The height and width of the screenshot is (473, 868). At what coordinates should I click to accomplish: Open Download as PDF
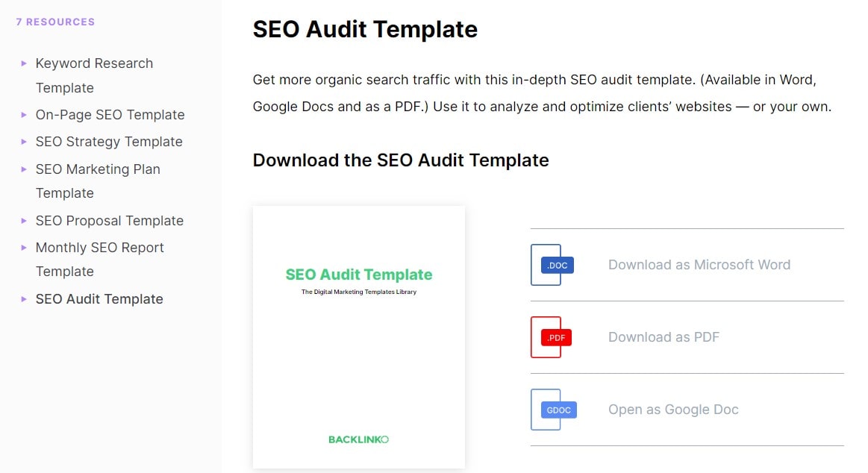coord(664,337)
